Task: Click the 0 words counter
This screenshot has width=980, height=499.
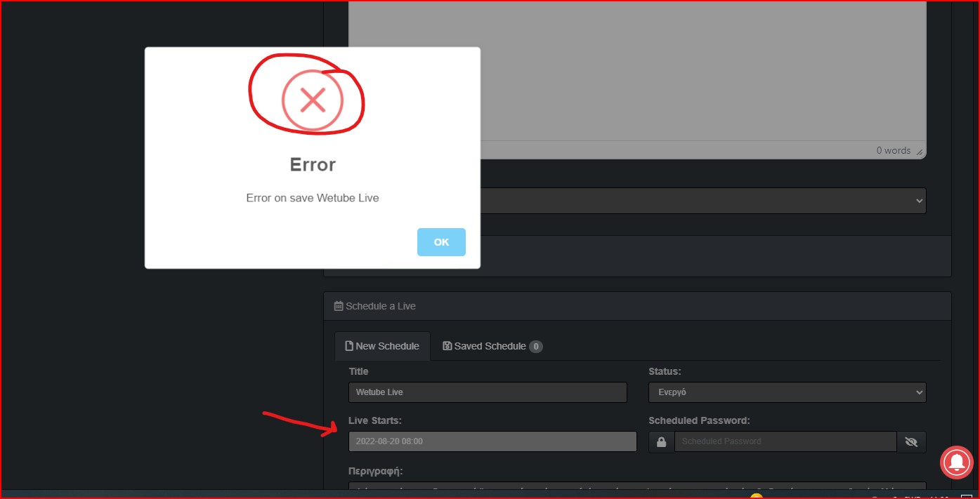Action: tap(893, 150)
